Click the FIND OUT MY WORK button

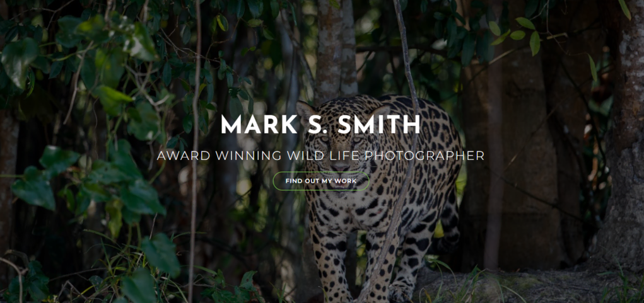click(x=321, y=181)
